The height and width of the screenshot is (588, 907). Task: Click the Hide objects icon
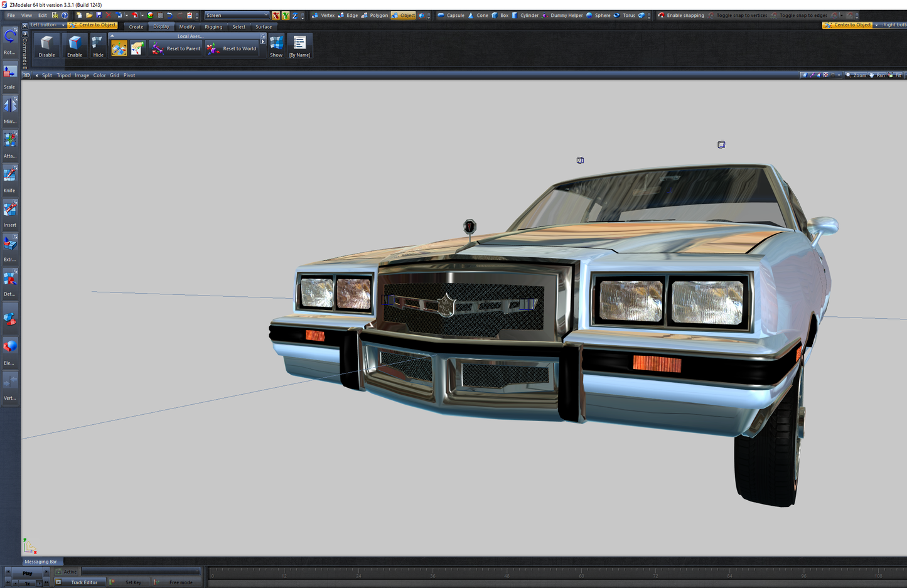98,46
